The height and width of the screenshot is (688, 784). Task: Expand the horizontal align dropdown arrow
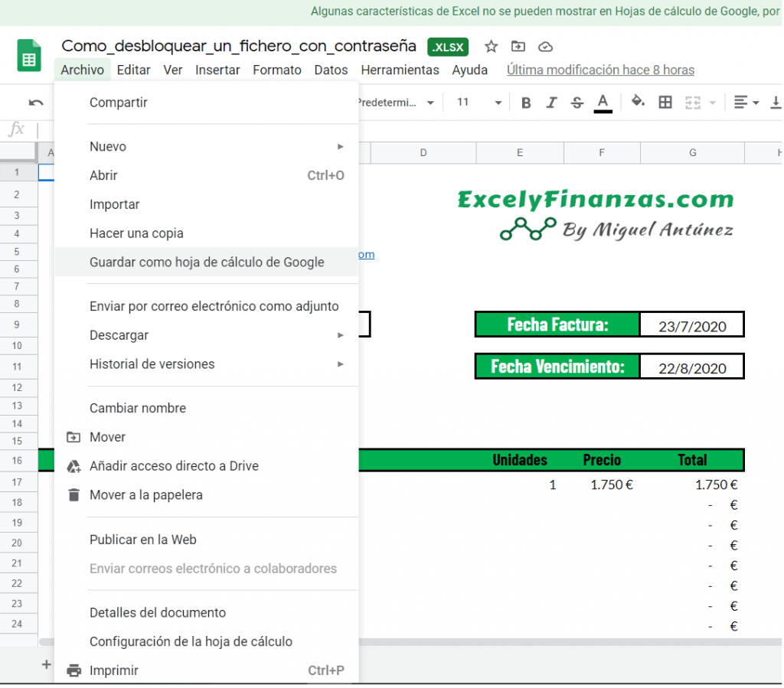[756, 103]
